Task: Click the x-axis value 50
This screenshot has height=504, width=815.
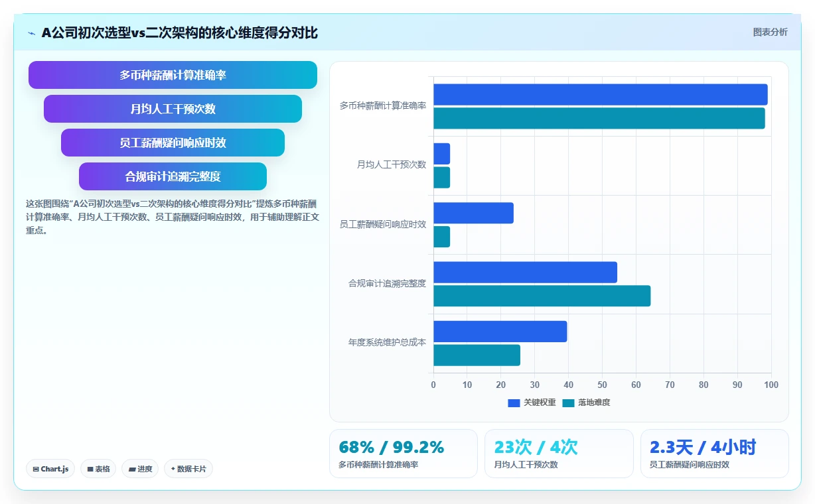Action: [602, 385]
